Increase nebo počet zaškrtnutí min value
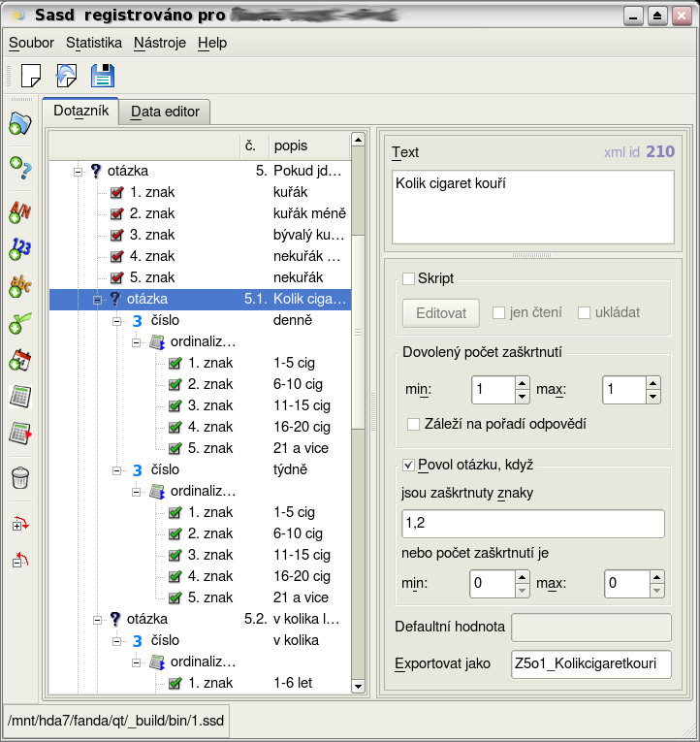 [x=522, y=577]
